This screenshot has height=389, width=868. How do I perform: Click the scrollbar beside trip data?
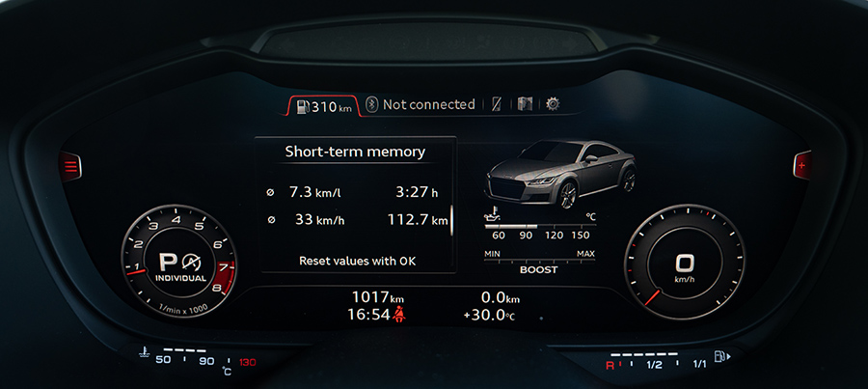450,220
